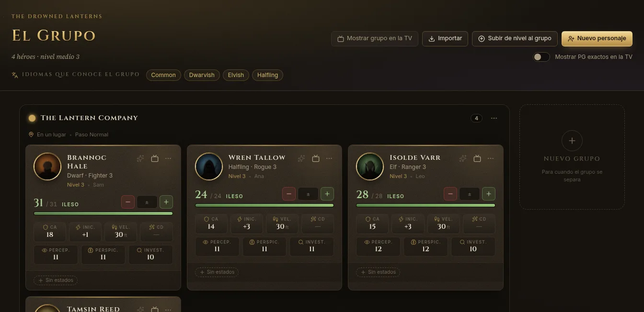Click The Lantern Company gold dot marker
Viewport: 644px width, 312px height.
coord(32,118)
